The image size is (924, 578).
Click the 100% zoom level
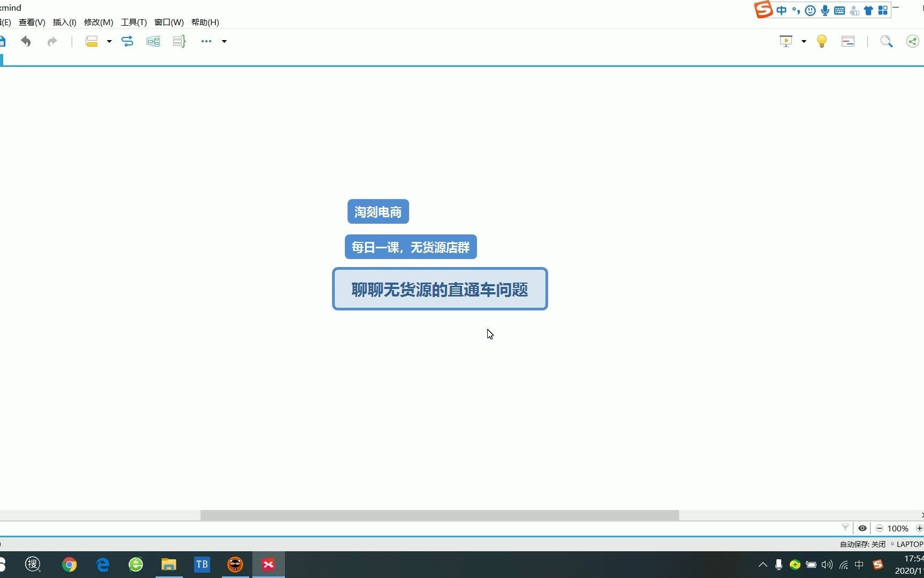coord(898,528)
